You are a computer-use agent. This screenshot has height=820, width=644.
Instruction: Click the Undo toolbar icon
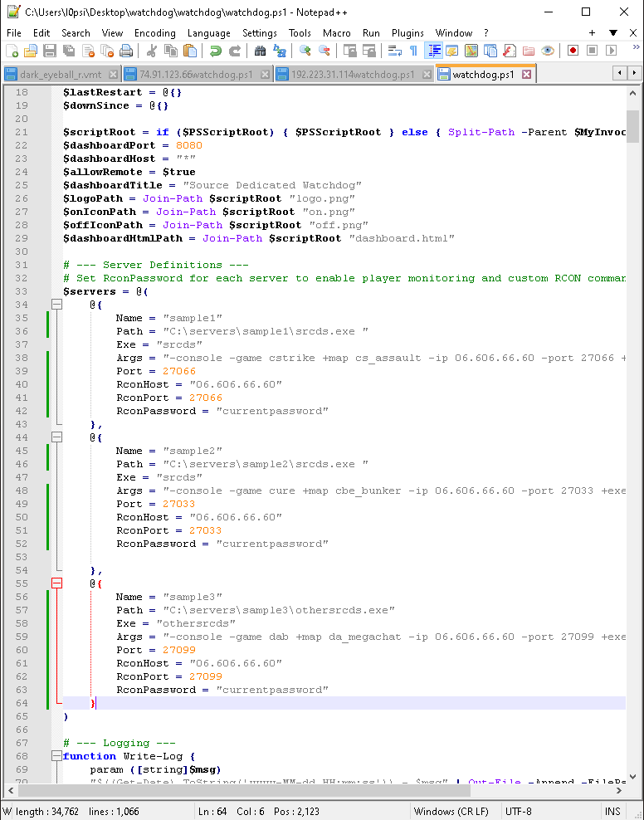(215, 51)
